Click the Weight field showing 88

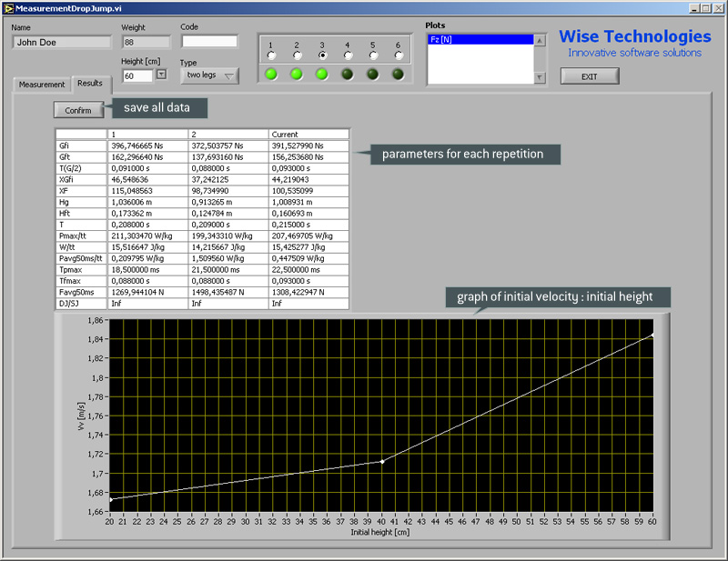147,42
